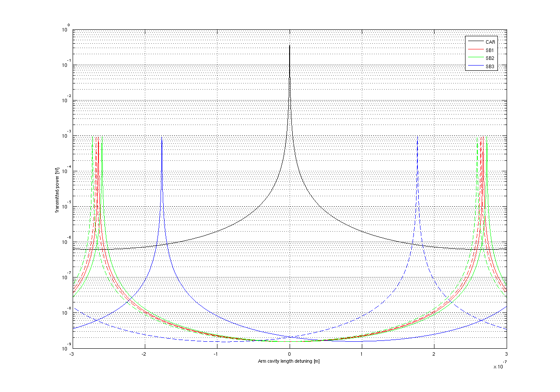Click the x-axis label "Arm cavity length detuning [m]"
This screenshot has width=560, height=392.
click(x=290, y=361)
